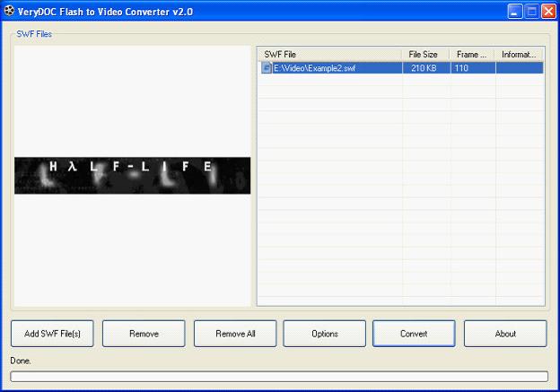Maximize the converter window
The height and width of the screenshot is (392, 560).
click(x=532, y=12)
